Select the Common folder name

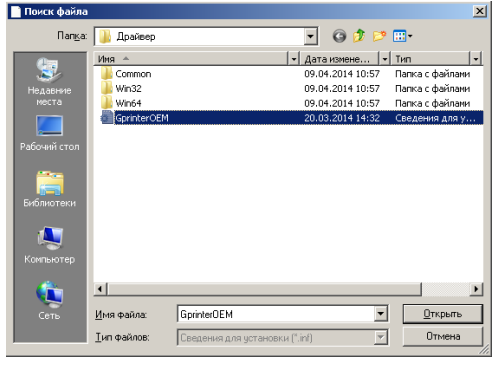pos(133,74)
